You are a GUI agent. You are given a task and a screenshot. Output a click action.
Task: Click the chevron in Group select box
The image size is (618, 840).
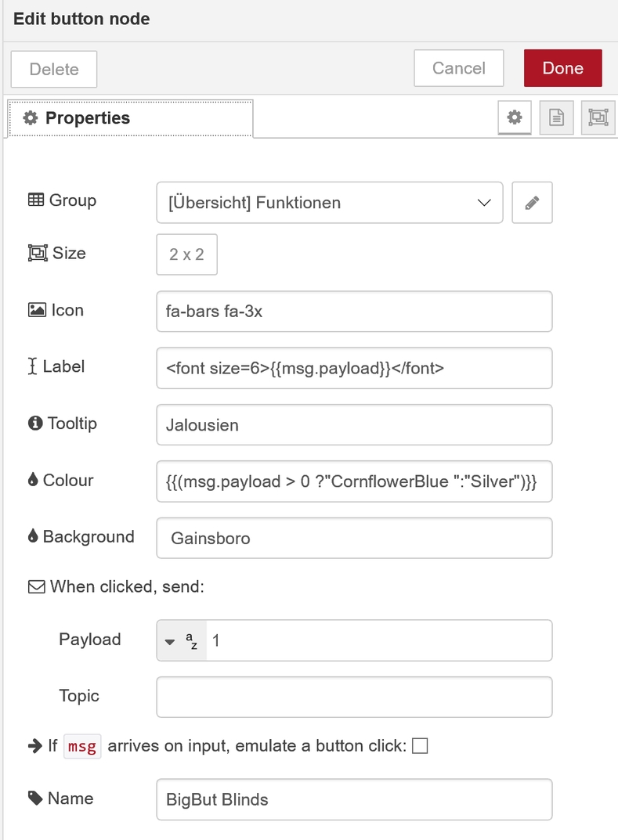[x=484, y=203]
